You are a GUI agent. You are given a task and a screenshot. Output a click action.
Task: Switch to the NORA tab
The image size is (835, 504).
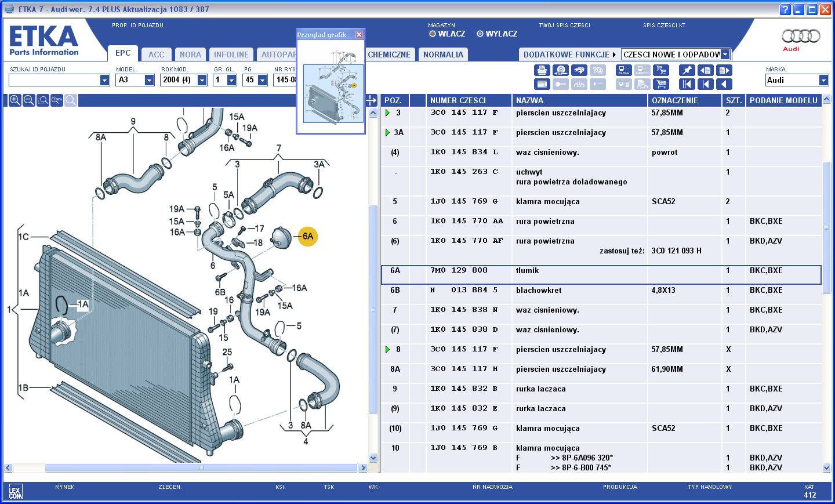(190, 55)
